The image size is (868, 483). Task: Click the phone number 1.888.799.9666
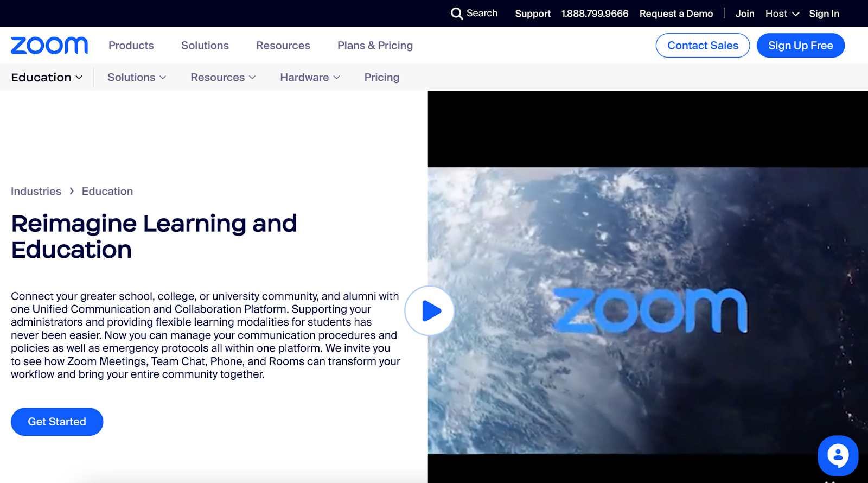(595, 14)
